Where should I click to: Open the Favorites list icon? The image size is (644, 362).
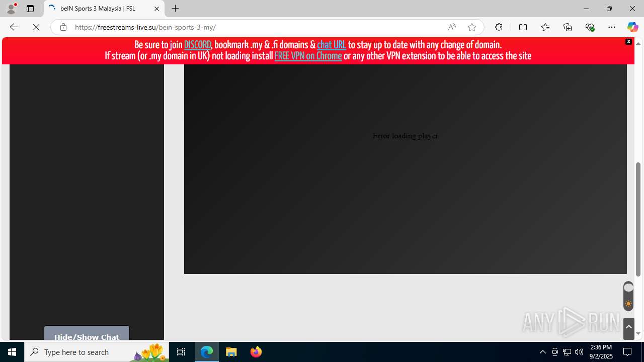pyautogui.click(x=545, y=27)
